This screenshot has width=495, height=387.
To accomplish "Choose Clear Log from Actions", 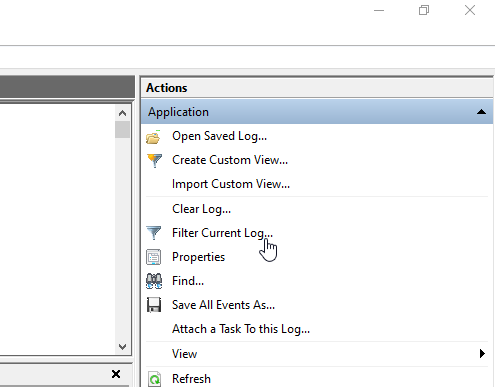I will [201, 209].
